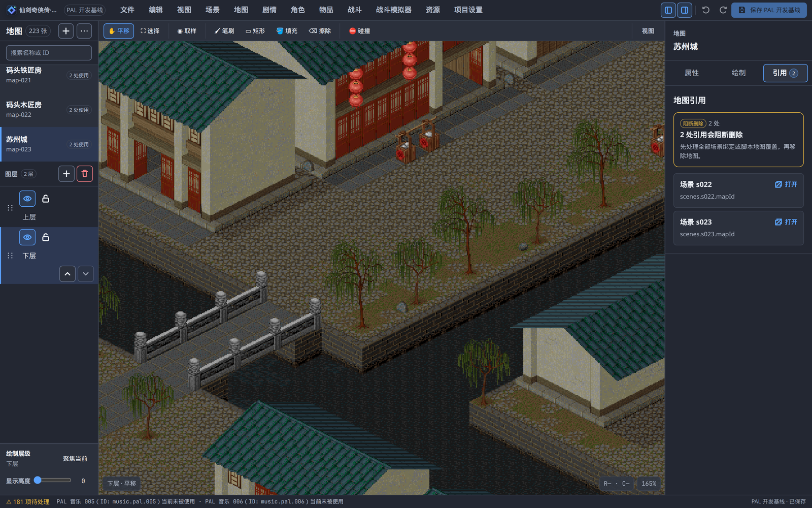This screenshot has height=508, width=812.
Task: Open the 文件 menu
Action: 127,10
